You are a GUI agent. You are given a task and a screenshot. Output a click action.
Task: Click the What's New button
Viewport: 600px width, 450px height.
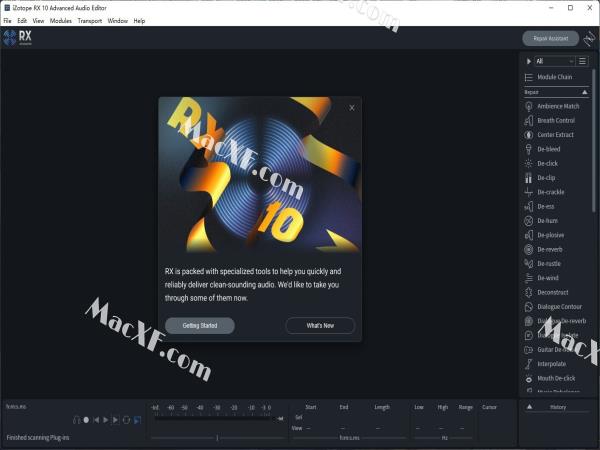click(320, 326)
